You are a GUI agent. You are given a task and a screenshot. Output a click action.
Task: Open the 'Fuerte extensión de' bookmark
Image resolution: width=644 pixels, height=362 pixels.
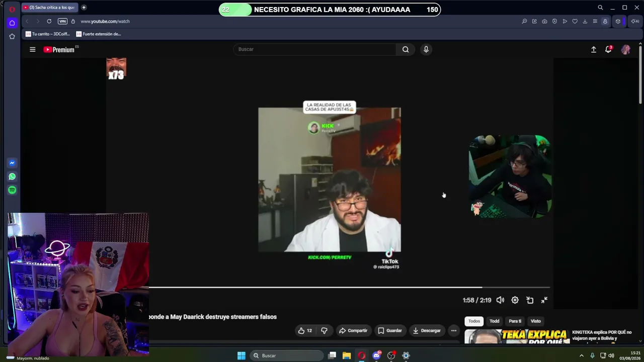click(x=99, y=34)
